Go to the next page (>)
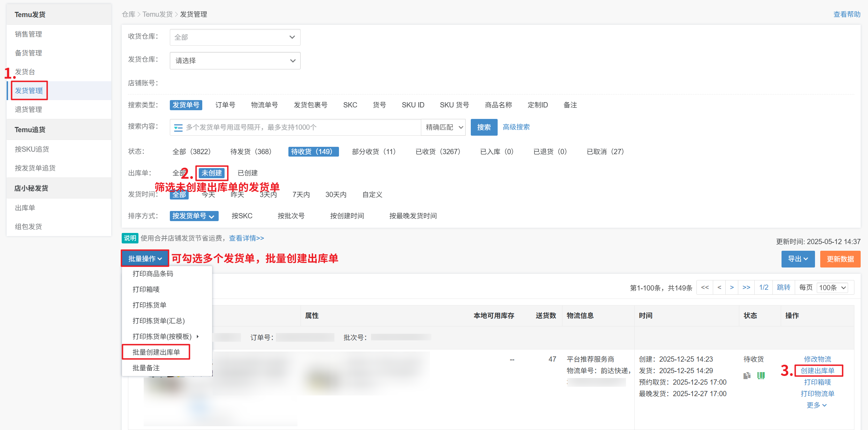 pyautogui.click(x=732, y=287)
